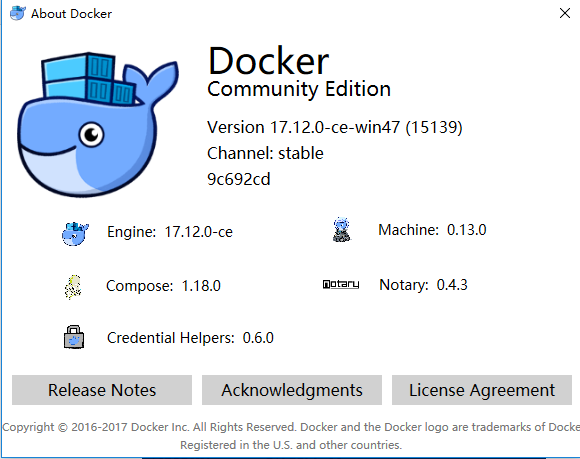Click 'Registered in the U.S. and other countries.' text
The height and width of the screenshot is (459, 580).
coord(291,445)
